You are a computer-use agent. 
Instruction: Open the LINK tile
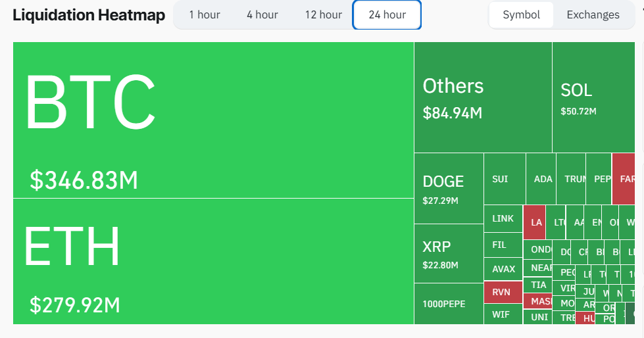coord(503,218)
